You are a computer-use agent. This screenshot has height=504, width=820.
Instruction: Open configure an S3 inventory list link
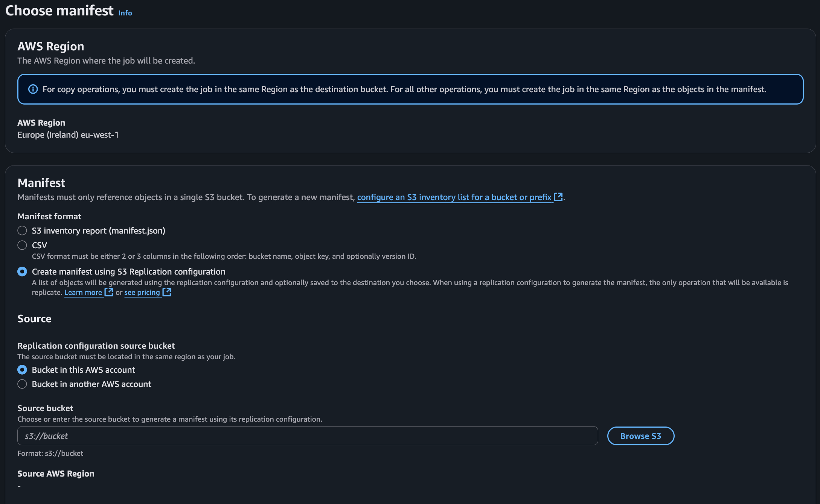pos(454,197)
